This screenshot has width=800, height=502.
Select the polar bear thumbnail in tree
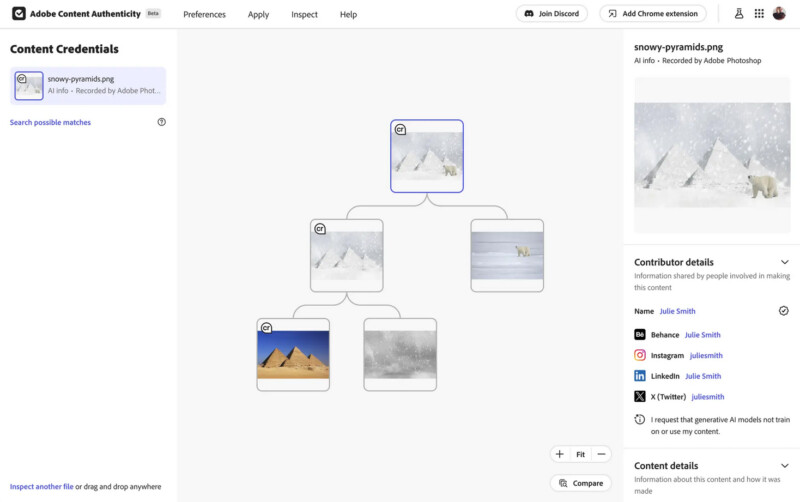[507, 255]
